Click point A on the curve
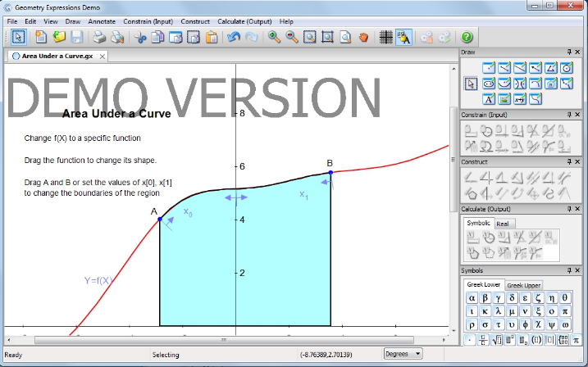Viewport: 588px width, 367px height. coord(160,219)
